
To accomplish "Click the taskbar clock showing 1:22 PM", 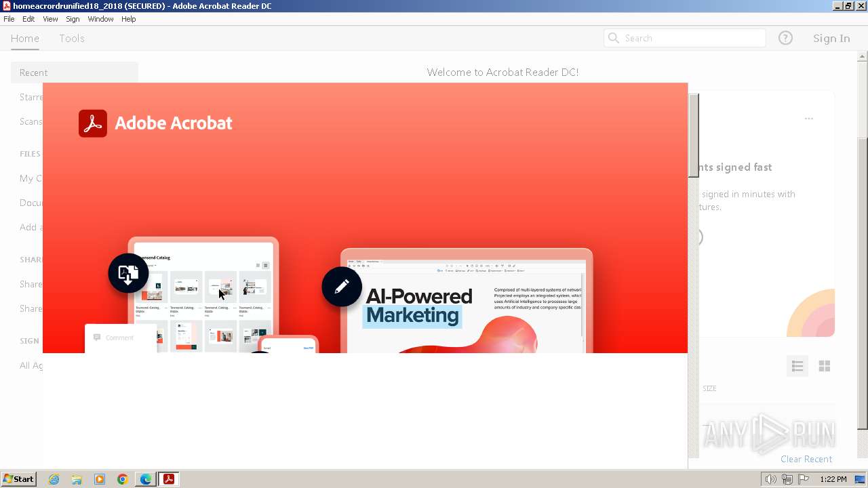I will (833, 479).
